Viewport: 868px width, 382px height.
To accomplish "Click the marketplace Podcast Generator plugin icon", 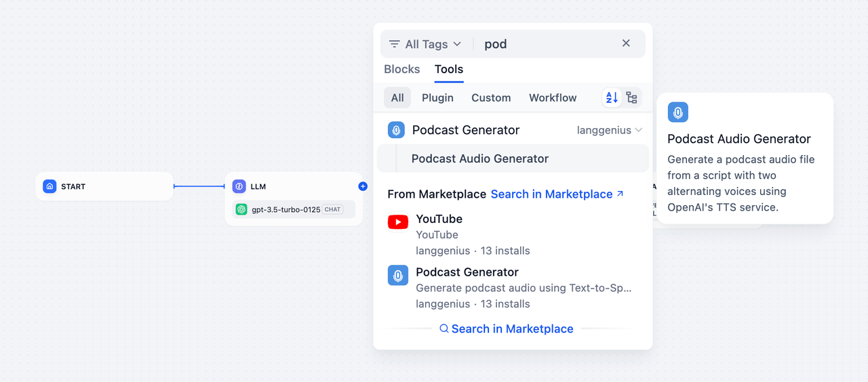I will [x=398, y=275].
